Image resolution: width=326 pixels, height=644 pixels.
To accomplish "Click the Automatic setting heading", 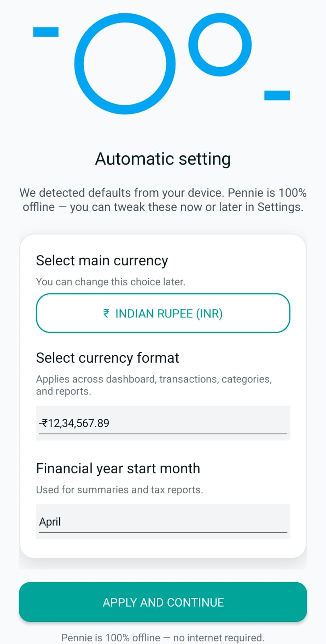I will [x=163, y=159].
